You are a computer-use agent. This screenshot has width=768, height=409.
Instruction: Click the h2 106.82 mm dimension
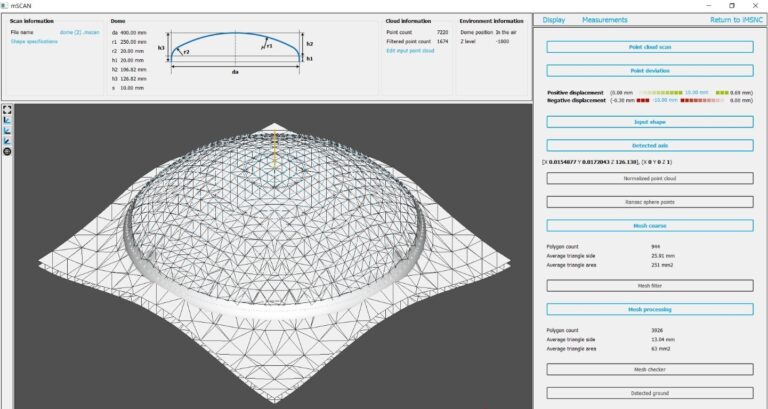129,70
